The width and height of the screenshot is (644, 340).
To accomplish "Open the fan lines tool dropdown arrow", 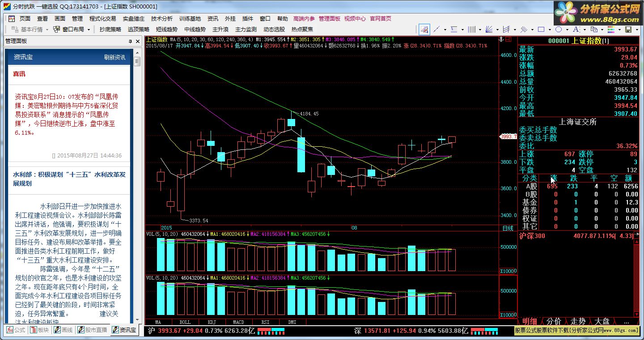I will 497,30.
